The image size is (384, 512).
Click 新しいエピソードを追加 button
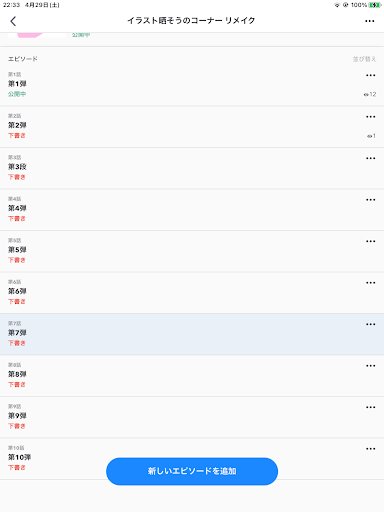(x=192, y=471)
